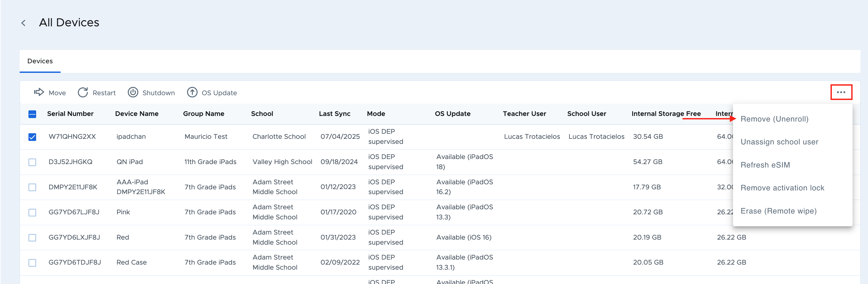
Task: Click last sync date 09/18/2024
Action: coord(339,162)
